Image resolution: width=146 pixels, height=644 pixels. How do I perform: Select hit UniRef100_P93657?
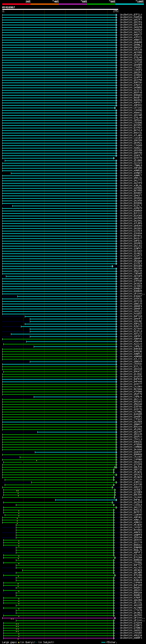(x=131, y=314)
